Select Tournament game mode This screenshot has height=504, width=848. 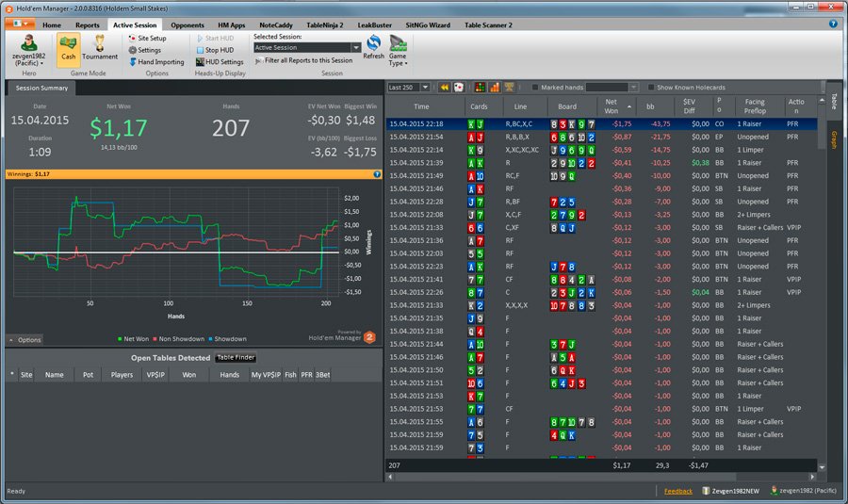100,48
